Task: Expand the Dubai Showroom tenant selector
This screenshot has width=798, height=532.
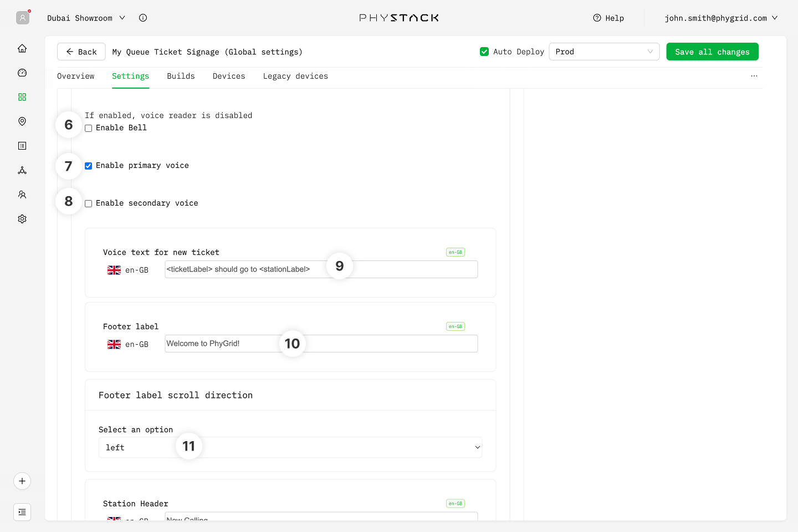Action: coord(86,18)
